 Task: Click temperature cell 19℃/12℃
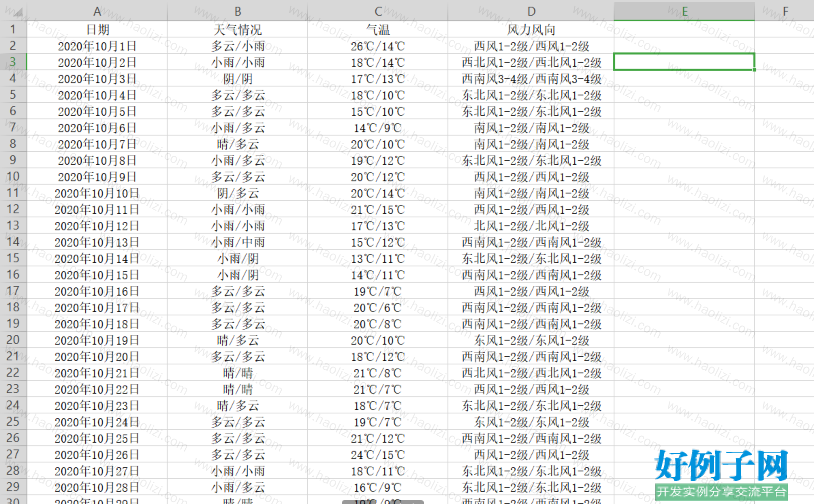(x=377, y=160)
